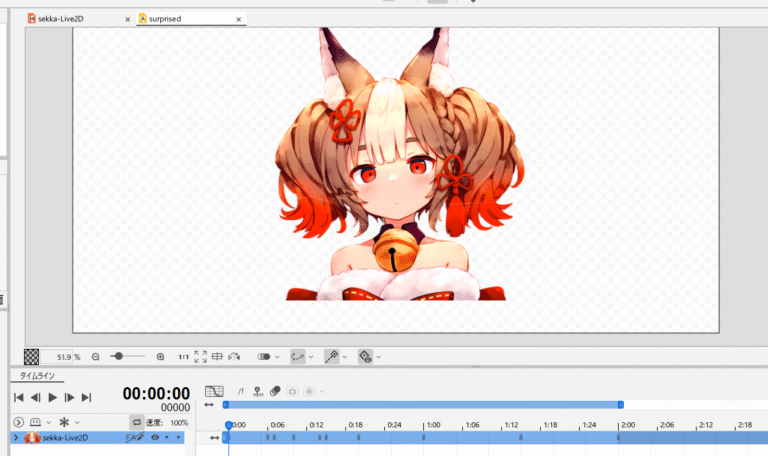Step forward one frame
768x456 pixels.
(x=70, y=397)
